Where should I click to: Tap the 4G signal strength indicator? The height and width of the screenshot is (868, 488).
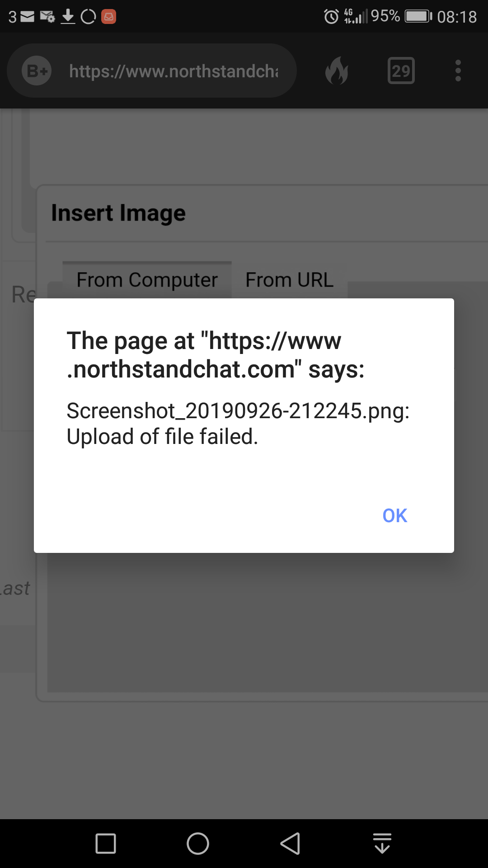coord(356,16)
